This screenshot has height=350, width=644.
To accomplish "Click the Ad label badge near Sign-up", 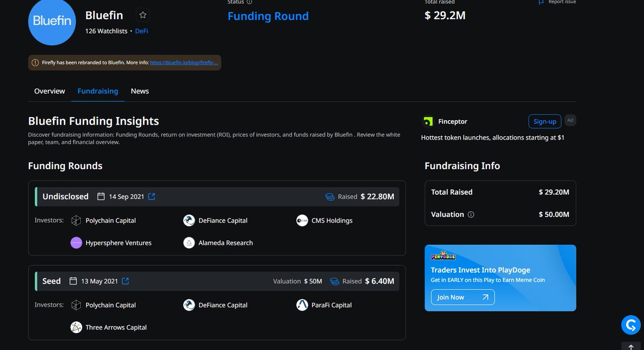I will [570, 120].
